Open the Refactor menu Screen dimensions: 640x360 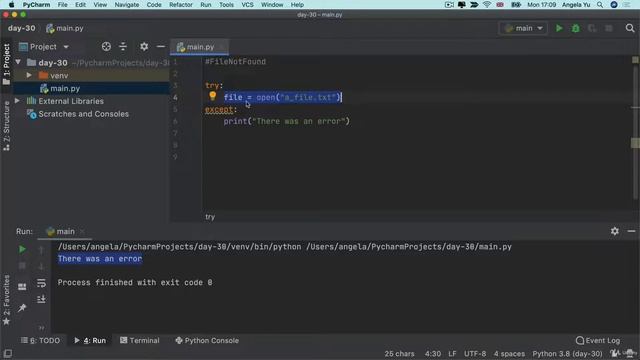click(x=181, y=5)
